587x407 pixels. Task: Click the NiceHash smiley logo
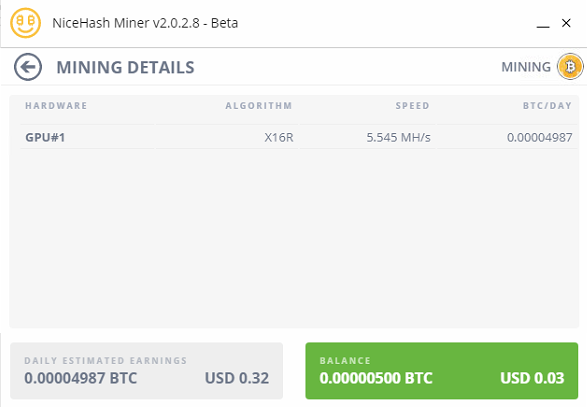pyautogui.click(x=25, y=23)
